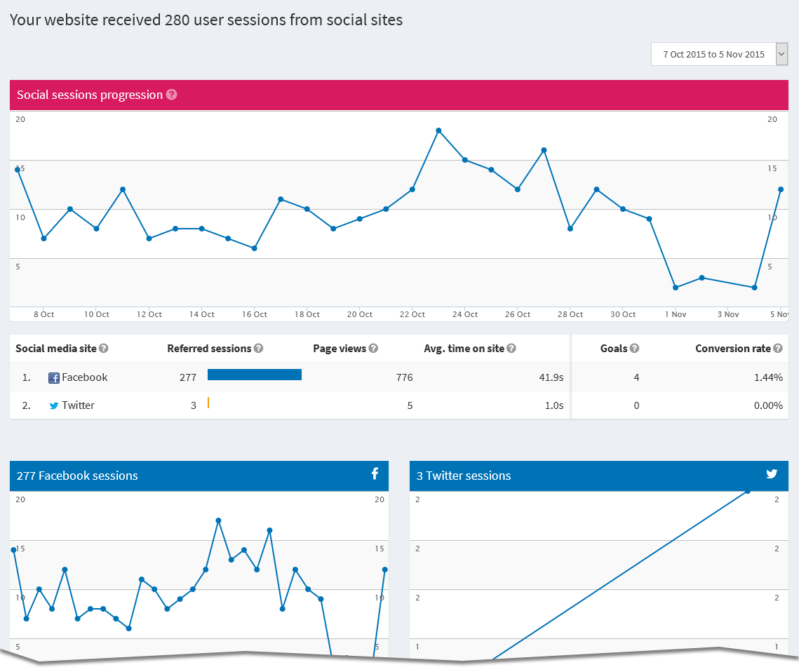This screenshot has height=672, width=799.
Task: Click the date range field 7 Oct 2015 to 5 Nov 2015
Action: click(713, 54)
